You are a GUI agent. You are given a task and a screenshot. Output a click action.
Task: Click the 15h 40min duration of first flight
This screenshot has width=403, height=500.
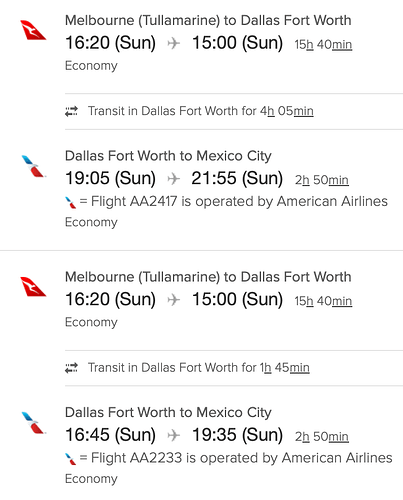coord(323,44)
